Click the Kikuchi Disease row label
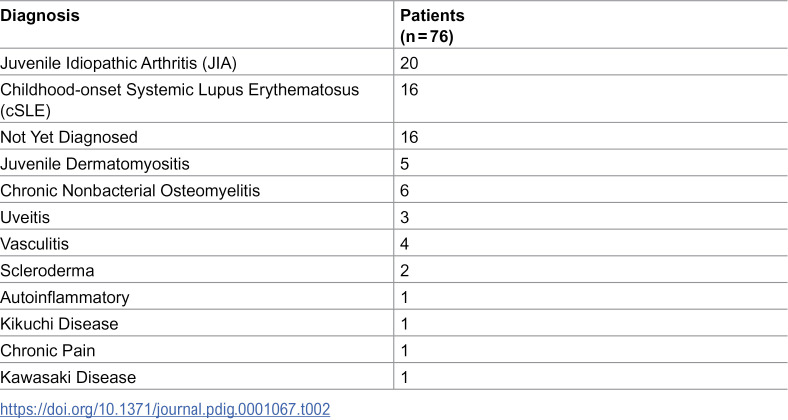This screenshot has width=788, height=420. [59, 324]
